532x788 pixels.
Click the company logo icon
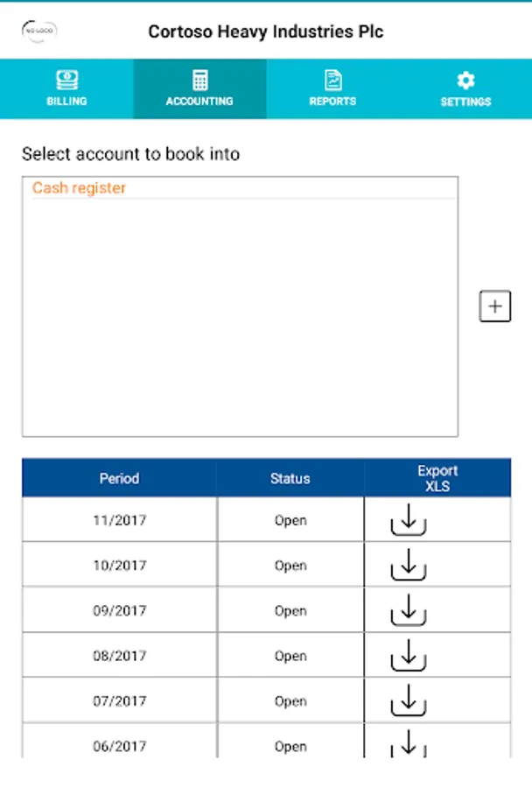click(39, 32)
